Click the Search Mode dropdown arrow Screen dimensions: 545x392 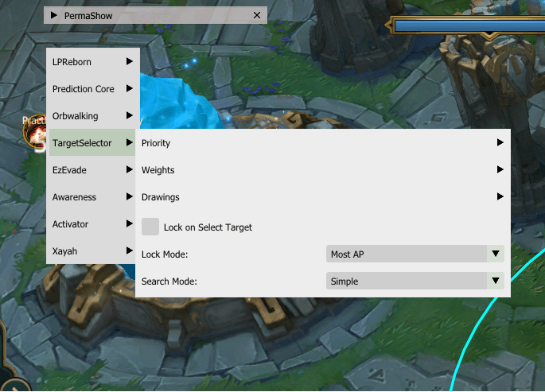496,281
